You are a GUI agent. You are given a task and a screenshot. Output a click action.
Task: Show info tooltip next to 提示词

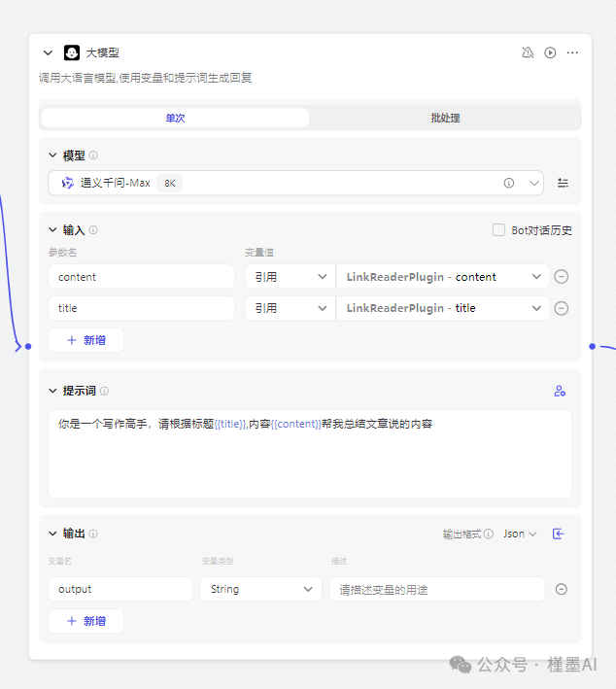pos(104,391)
